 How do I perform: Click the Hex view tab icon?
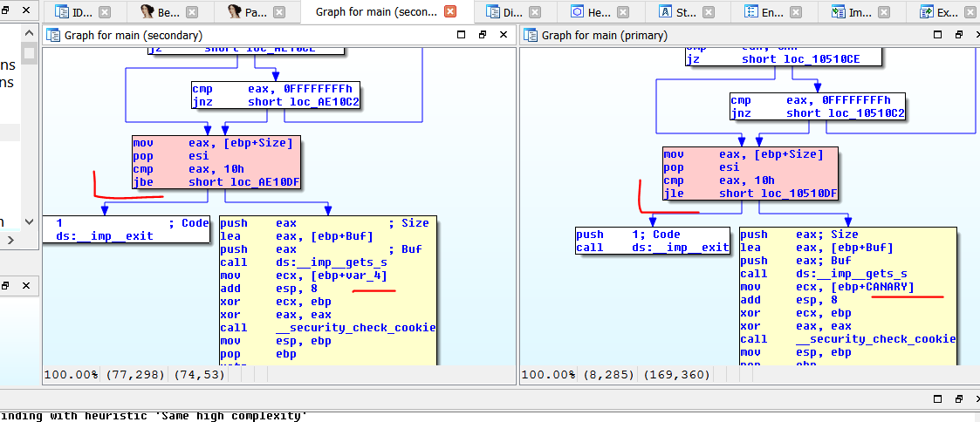577,12
